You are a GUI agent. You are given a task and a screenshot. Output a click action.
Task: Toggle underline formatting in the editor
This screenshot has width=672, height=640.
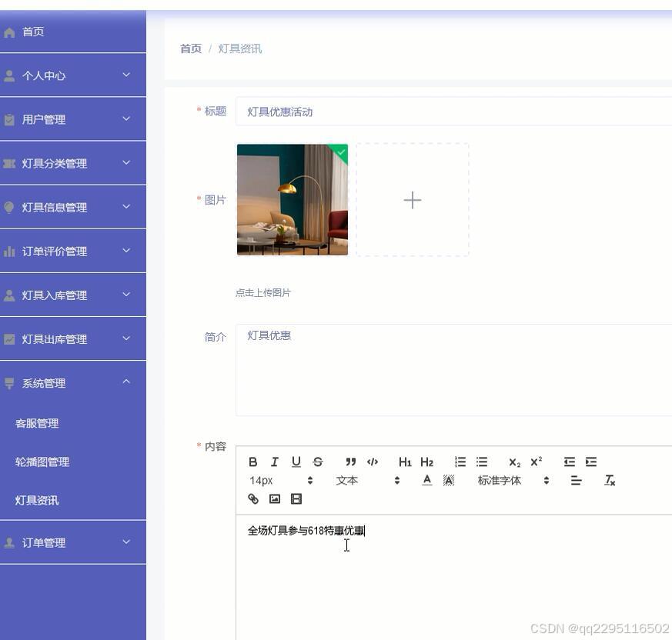[296, 462]
